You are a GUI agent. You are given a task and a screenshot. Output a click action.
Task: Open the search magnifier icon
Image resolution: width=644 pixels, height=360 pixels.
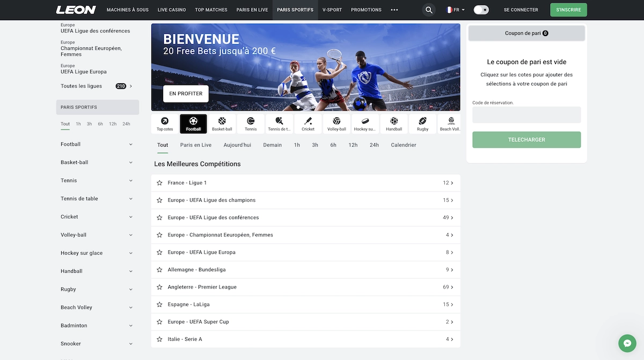(x=428, y=10)
